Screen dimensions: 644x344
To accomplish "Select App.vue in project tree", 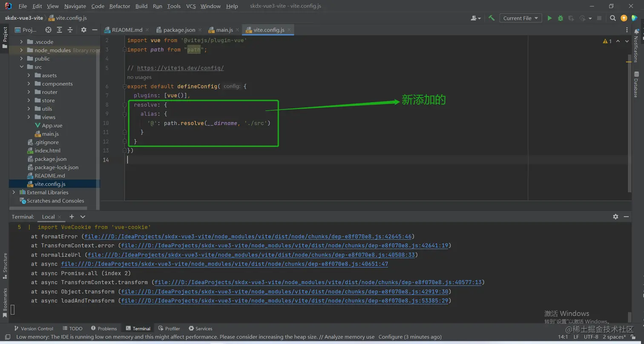I will click(52, 125).
